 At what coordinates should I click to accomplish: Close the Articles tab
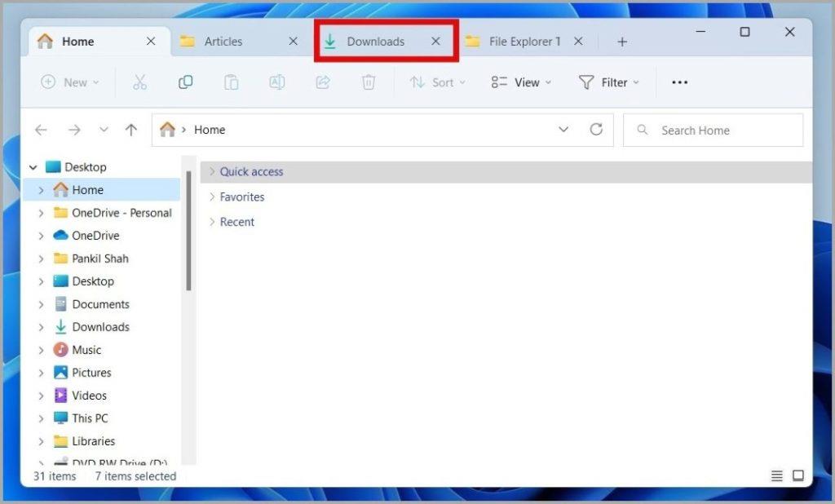pos(293,41)
